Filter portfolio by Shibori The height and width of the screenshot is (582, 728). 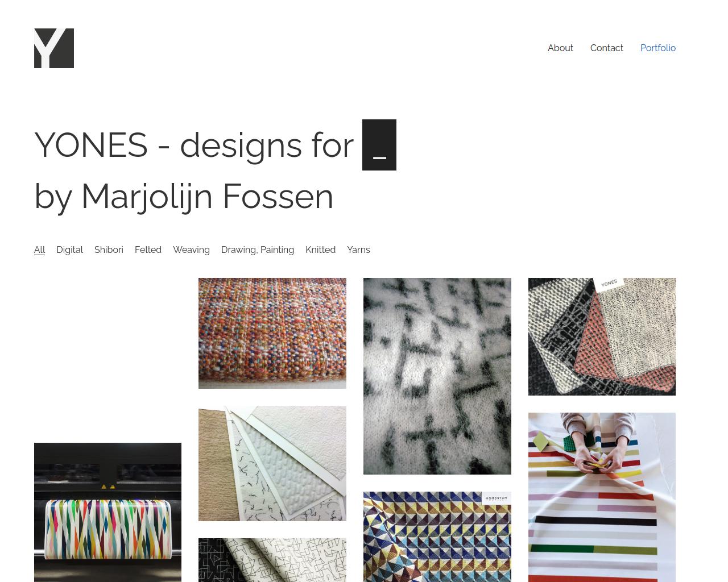(x=109, y=250)
